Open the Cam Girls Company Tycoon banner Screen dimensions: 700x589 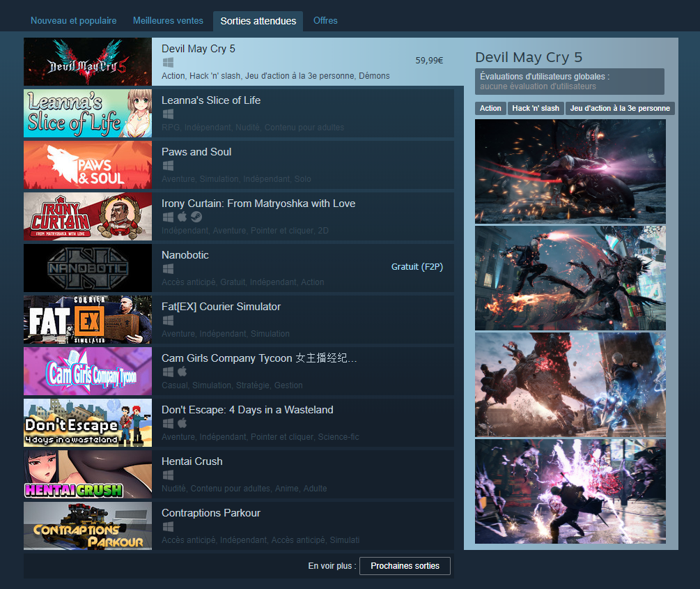click(x=88, y=372)
